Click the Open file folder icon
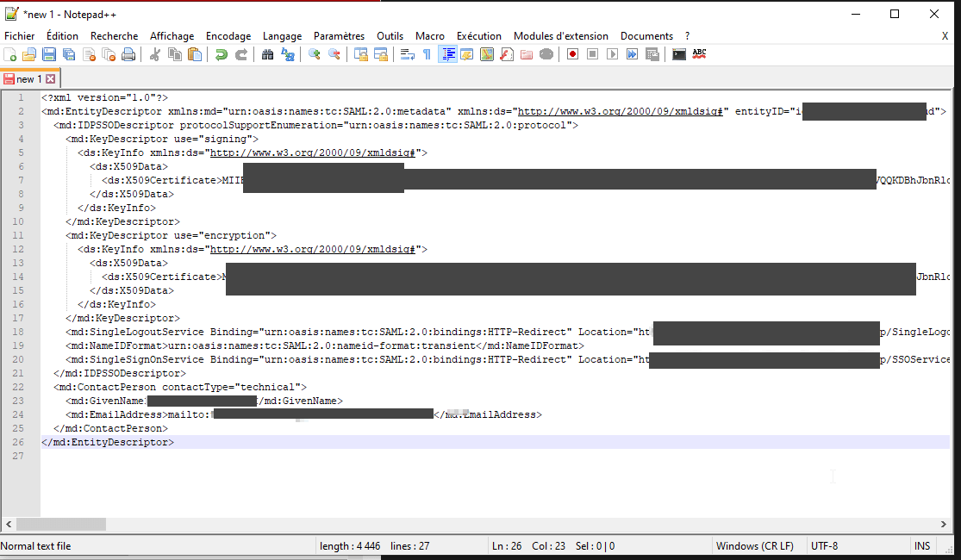Screen dimensions: 961x560 tap(29, 54)
